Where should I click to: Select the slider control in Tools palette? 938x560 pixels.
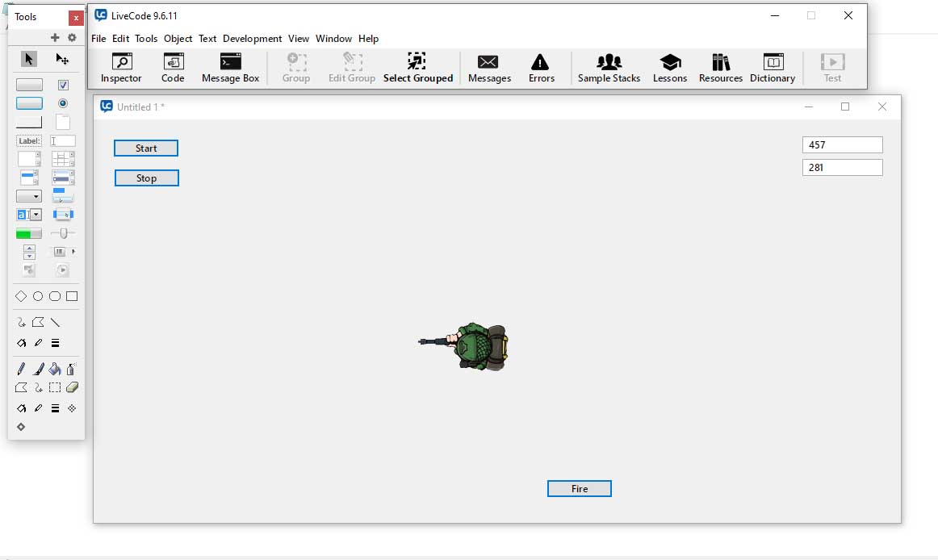pyautogui.click(x=63, y=233)
